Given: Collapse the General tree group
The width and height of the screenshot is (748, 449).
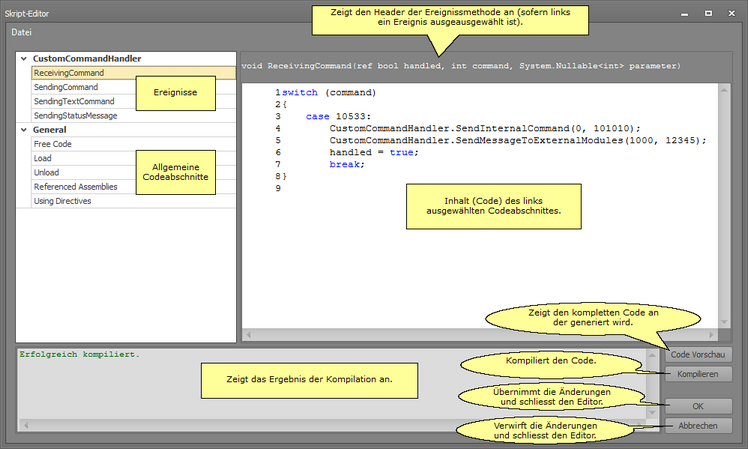Looking at the screenshot, I should point(23,130).
